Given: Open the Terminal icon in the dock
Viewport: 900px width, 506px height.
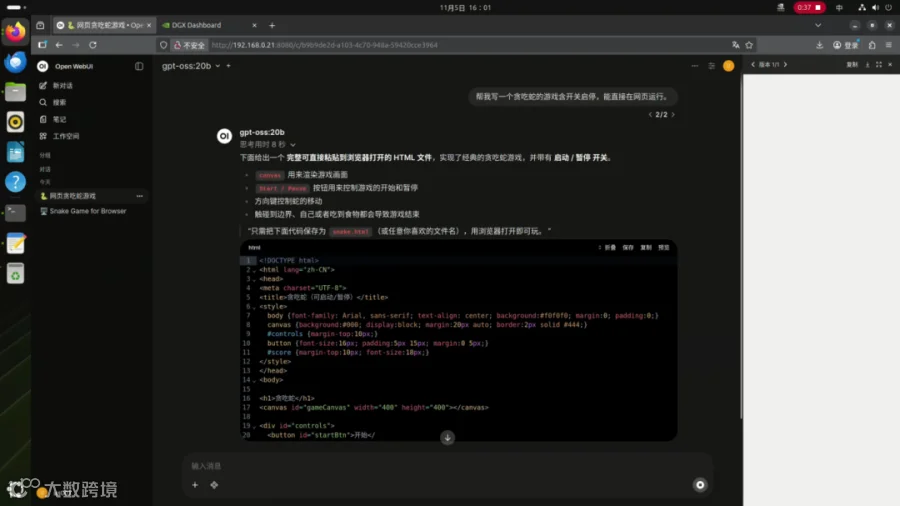Looking at the screenshot, I should (15, 212).
